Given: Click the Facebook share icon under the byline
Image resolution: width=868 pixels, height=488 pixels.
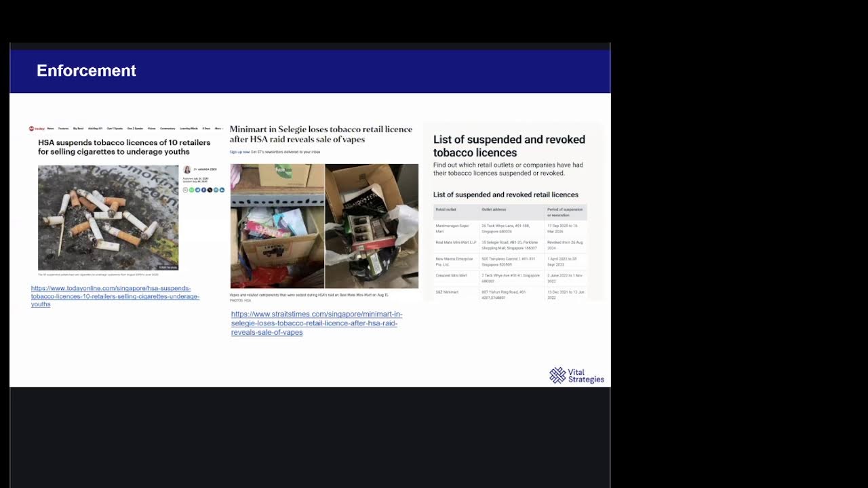Looking at the screenshot, I should [x=203, y=190].
